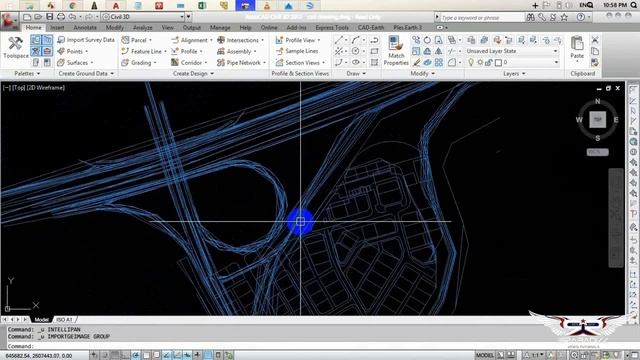
Task: Click the Undo arrow in quick access toolbar
Action: (72, 17)
